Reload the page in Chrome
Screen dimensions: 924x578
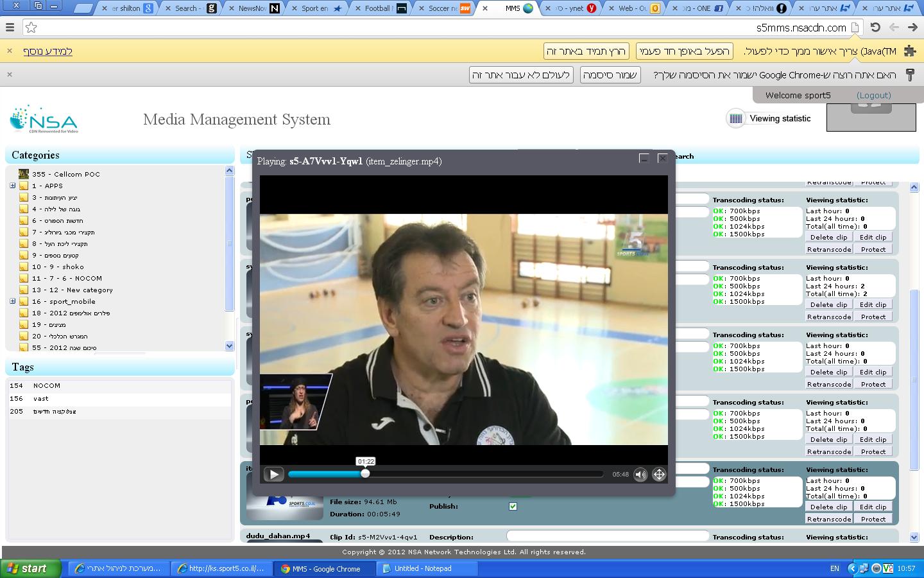(x=875, y=28)
